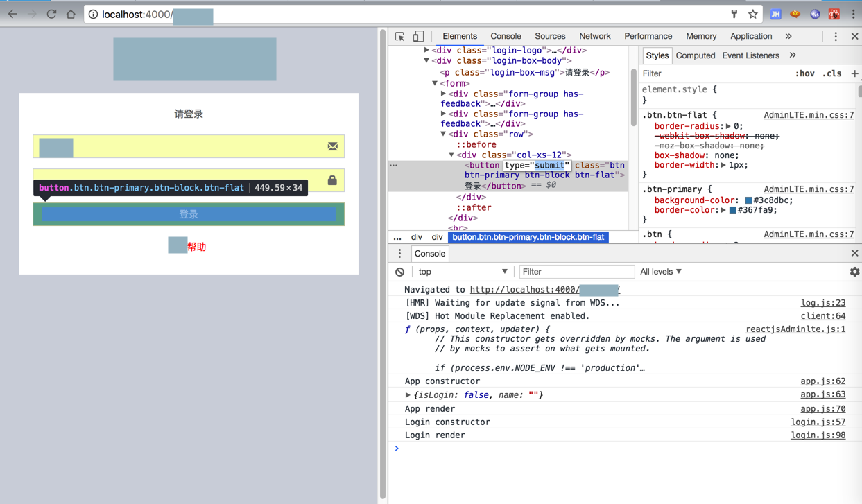Open the Network tab

595,36
